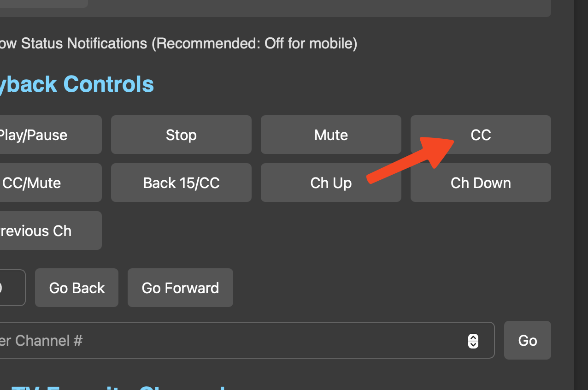Return to the Previous Ch
Image resolution: width=588 pixels, height=390 pixels.
(46, 230)
